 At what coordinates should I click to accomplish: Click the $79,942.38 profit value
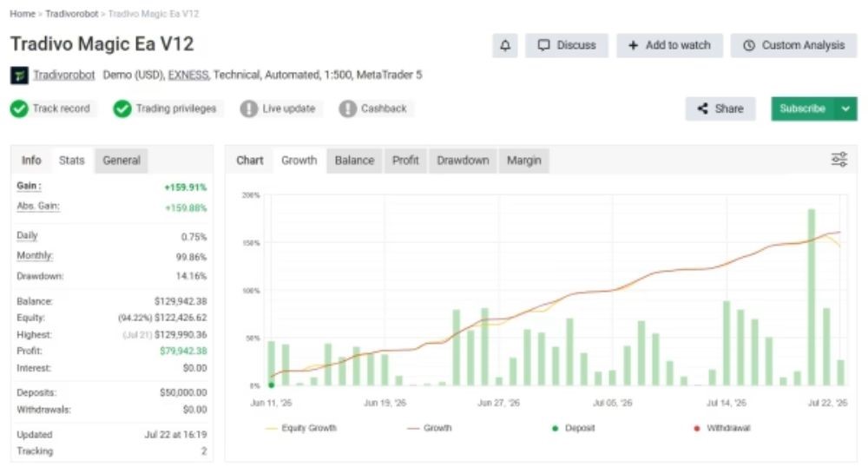pos(183,351)
